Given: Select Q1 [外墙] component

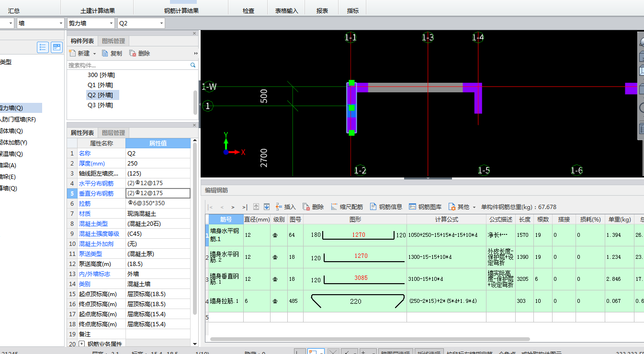Looking at the screenshot, I should point(100,85).
